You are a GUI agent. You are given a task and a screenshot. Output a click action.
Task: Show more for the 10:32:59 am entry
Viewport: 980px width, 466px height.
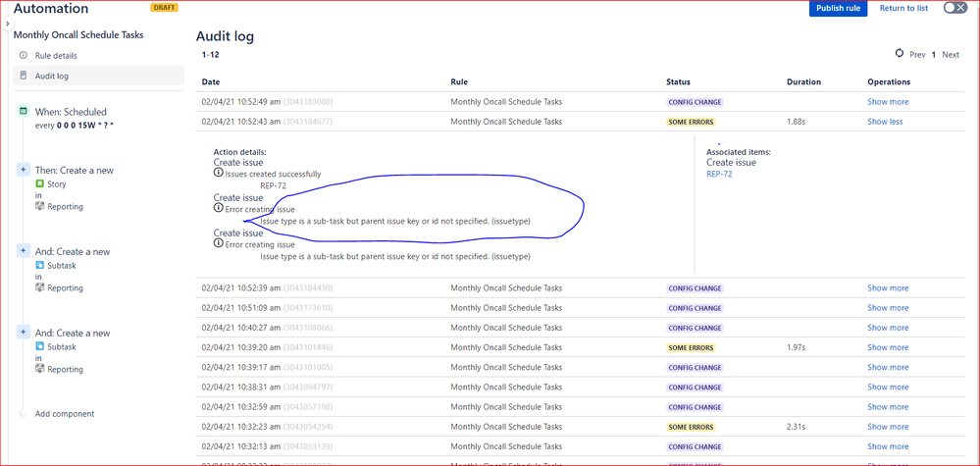click(888, 407)
